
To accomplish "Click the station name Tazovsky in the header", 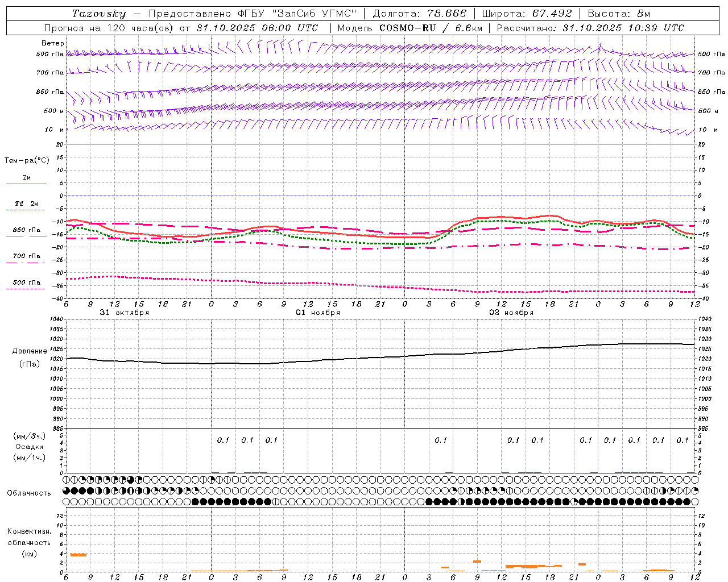I will (x=100, y=14).
